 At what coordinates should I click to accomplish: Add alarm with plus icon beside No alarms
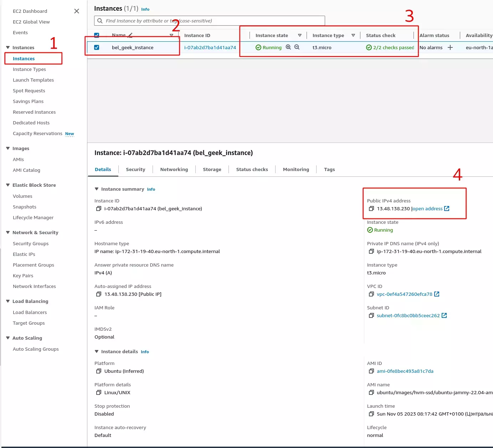(x=450, y=47)
